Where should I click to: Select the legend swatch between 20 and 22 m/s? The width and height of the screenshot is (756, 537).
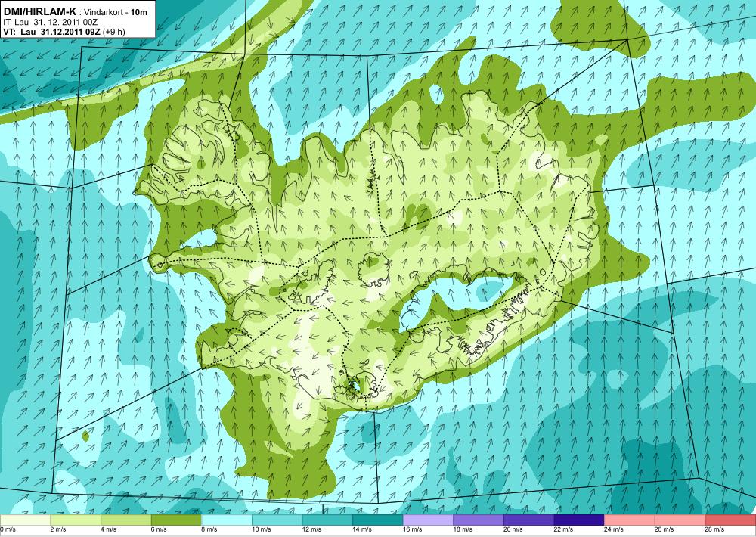tap(529, 520)
